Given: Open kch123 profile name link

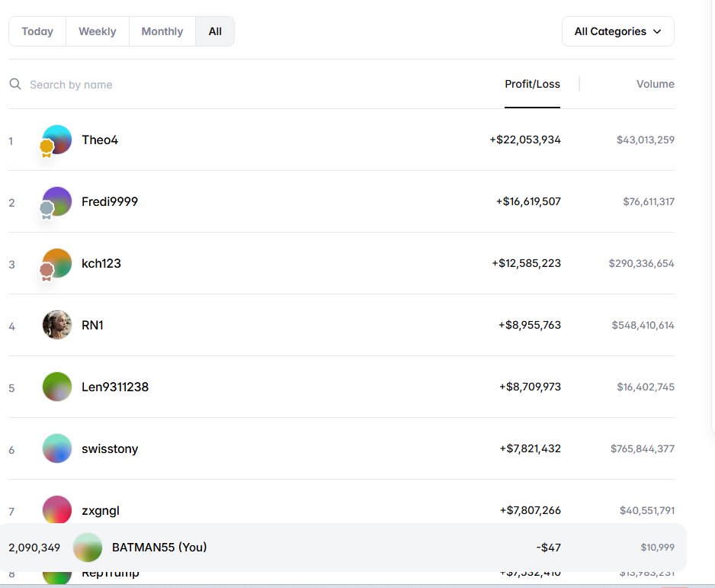Looking at the screenshot, I should (x=101, y=264).
